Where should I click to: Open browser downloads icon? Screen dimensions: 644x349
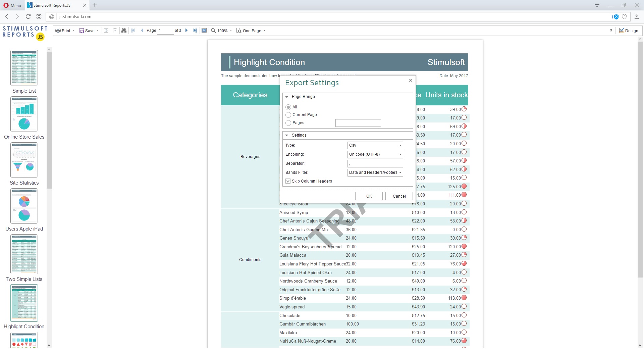pos(637,16)
